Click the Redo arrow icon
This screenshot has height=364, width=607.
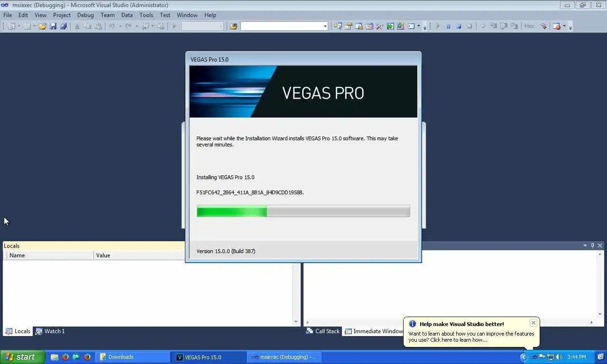[x=128, y=26]
